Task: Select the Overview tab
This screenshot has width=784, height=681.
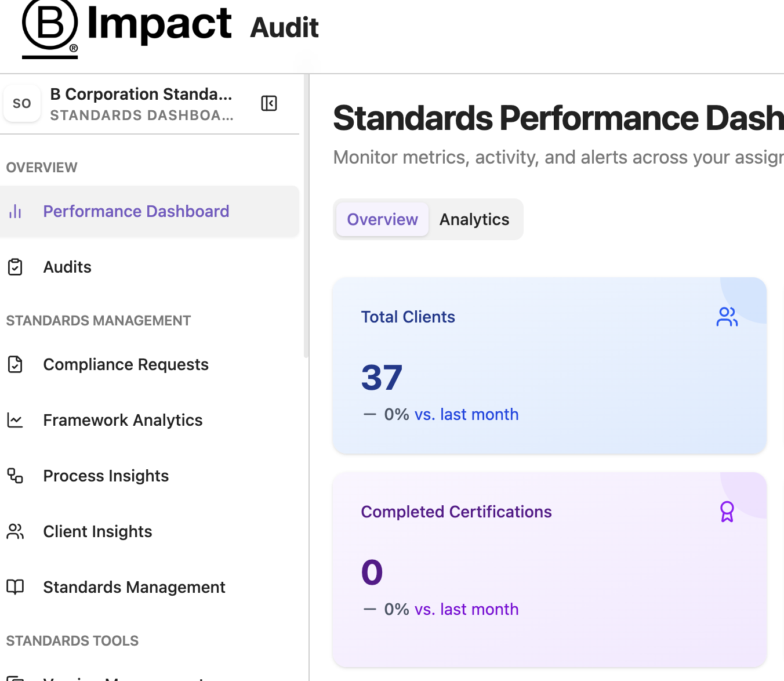Action: pos(382,219)
